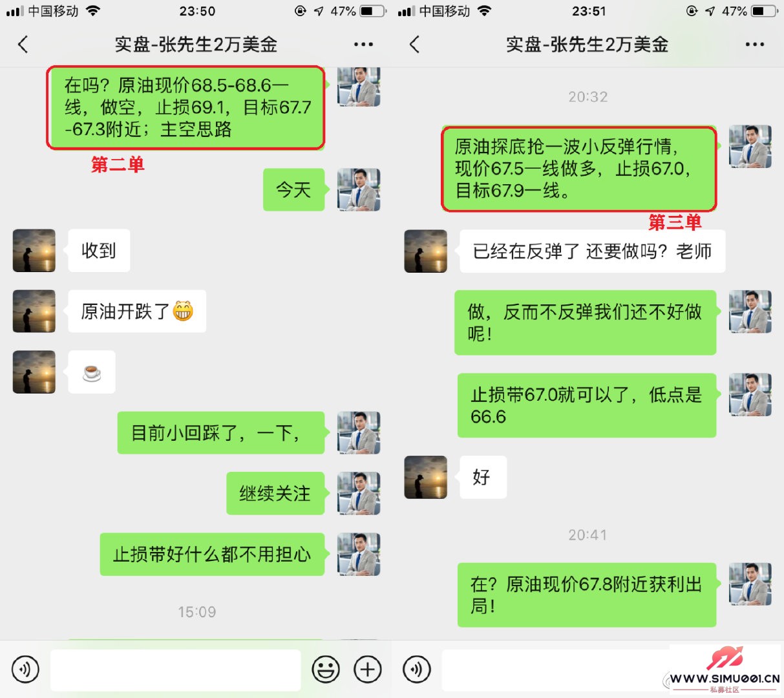The width and height of the screenshot is (784, 698).
Task: Tap the red-outlined 第三单 crude oil message
Action: (579, 169)
